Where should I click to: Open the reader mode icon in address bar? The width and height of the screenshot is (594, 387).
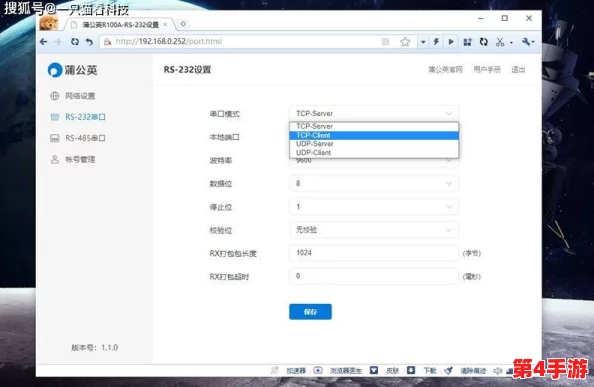(385, 42)
